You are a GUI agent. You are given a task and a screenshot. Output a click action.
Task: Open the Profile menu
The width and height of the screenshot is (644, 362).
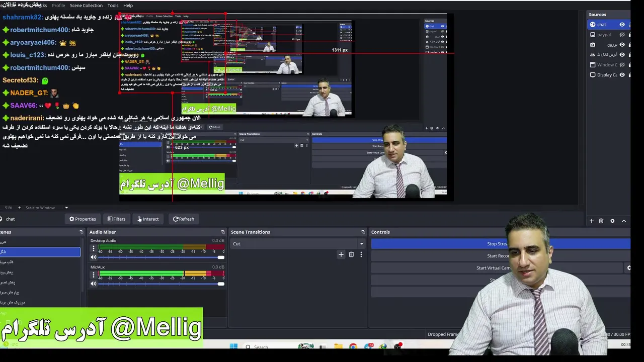(x=58, y=6)
